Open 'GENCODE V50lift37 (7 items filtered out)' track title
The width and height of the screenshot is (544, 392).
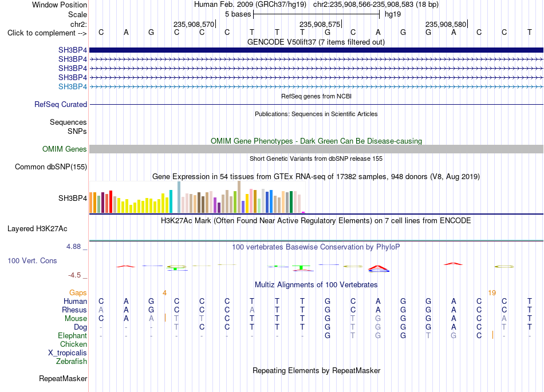pos(316,42)
